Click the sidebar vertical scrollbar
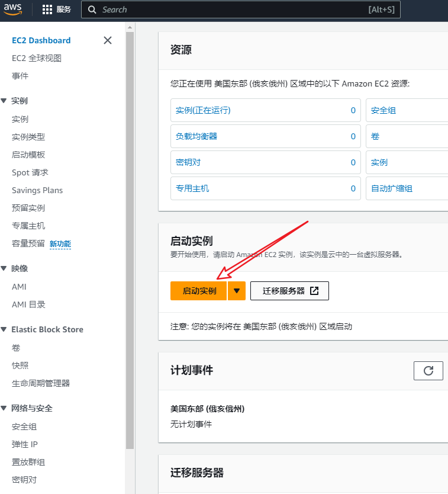 [x=130, y=240]
